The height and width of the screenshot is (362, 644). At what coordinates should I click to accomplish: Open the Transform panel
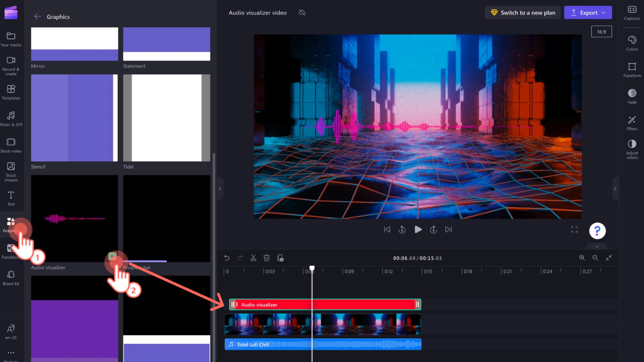[632, 70]
